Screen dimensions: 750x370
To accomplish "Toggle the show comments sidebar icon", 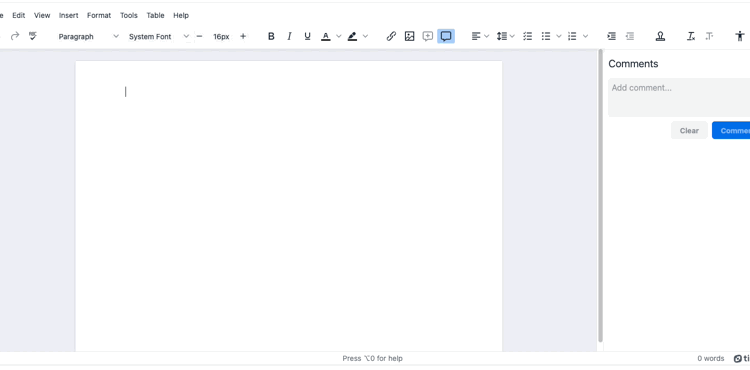I will (446, 36).
